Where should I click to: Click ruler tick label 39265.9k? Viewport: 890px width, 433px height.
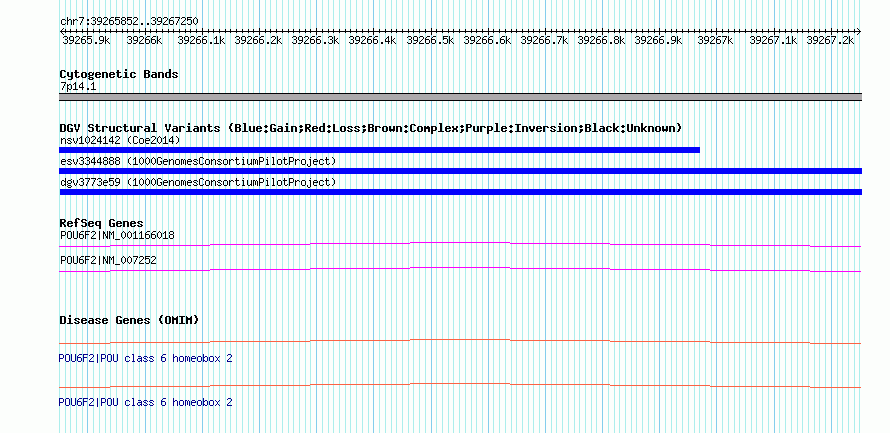click(86, 40)
